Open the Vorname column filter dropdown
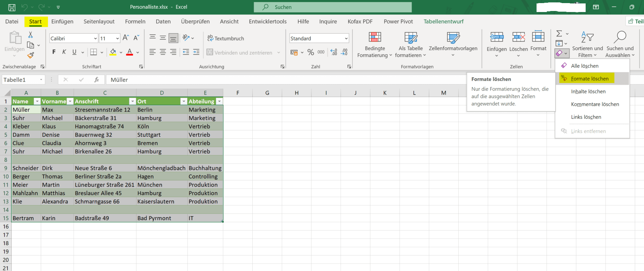The image size is (644, 271). point(70,101)
